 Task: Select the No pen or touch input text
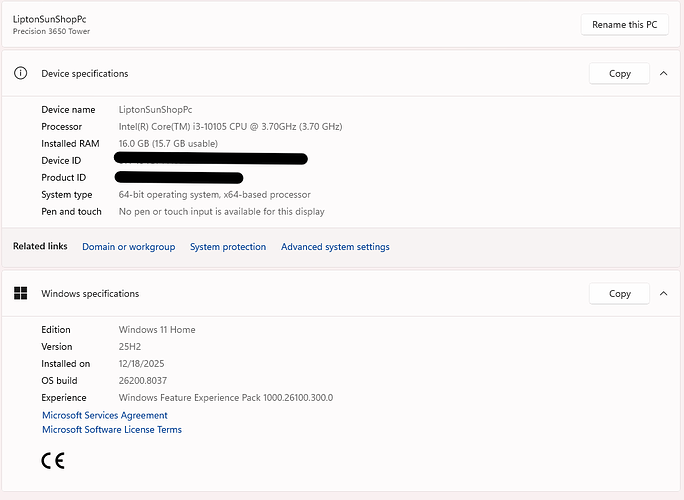point(222,212)
